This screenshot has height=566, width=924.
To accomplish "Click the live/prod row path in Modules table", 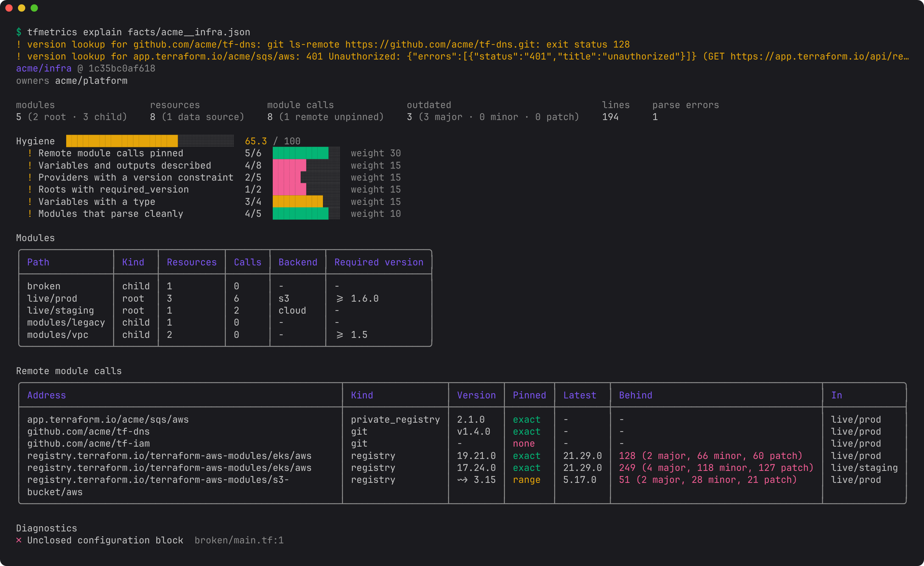I will pyautogui.click(x=52, y=298).
